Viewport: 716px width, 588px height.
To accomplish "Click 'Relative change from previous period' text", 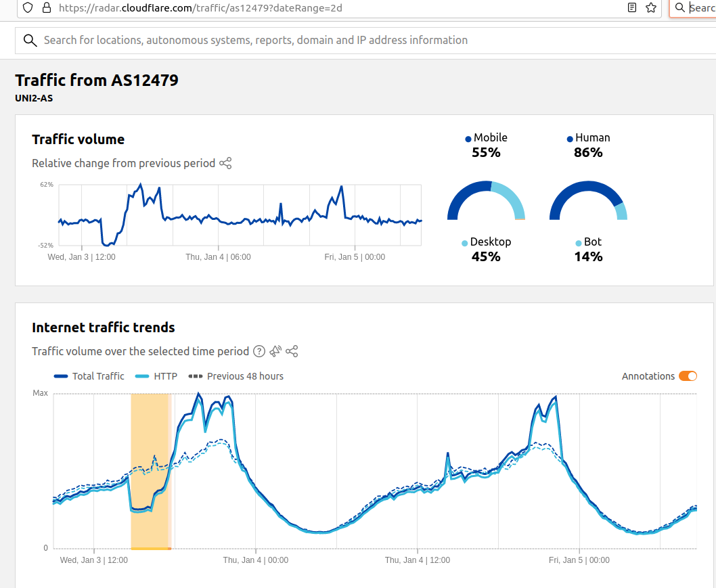I will coord(124,163).
